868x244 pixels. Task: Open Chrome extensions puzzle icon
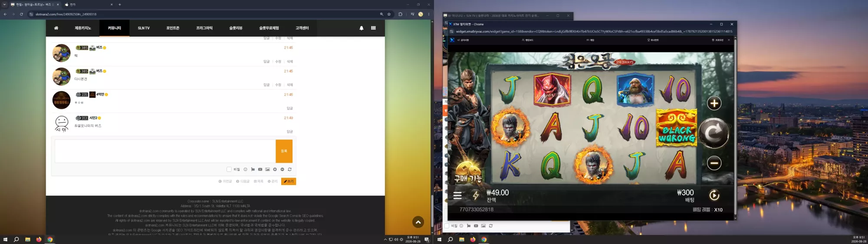coord(400,14)
